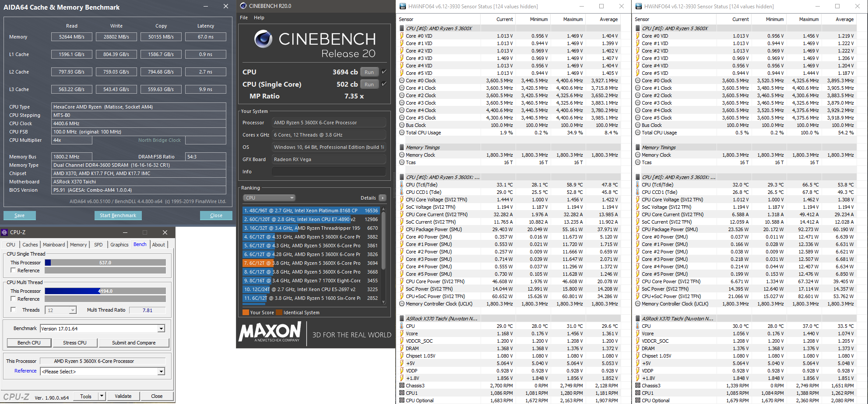Click the Bench CPU button in CPU-Z
The height and width of the screenshot is (404, 868).
[29, 343]
